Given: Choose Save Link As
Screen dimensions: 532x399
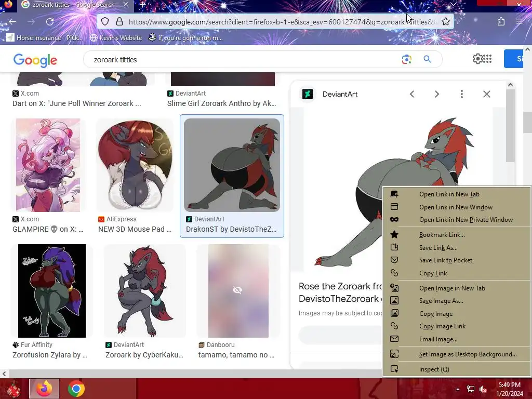Looking at the screenshot, I should pyautogui.click(x=438, y=247).
